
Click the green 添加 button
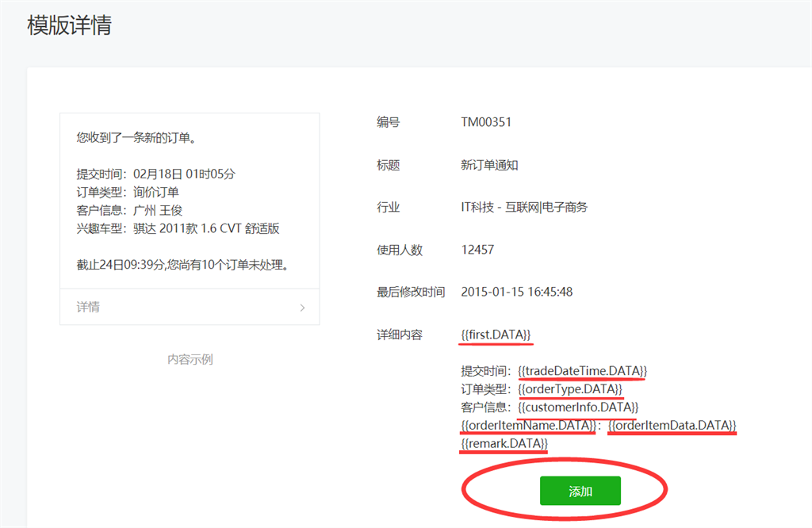(x=580, y=492)
